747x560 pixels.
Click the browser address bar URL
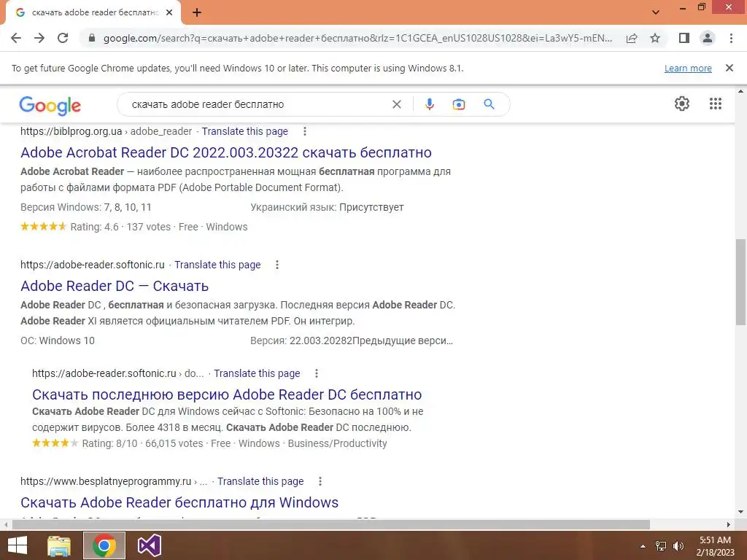pos(357,38)
